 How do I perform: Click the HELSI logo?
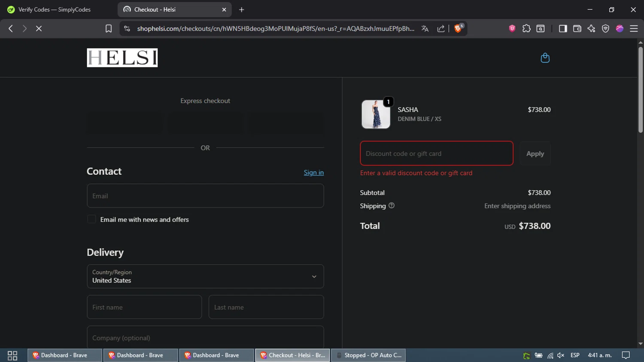[x=122, y=58]
